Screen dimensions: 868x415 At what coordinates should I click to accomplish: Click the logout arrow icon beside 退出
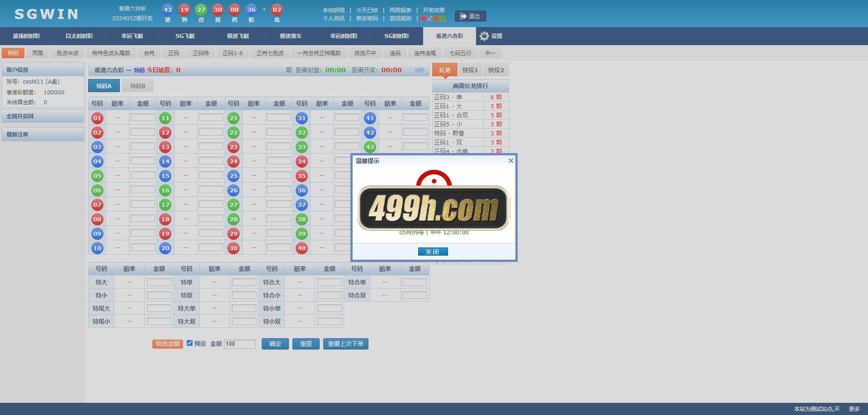pyautogui.click(x=463, y=16)
